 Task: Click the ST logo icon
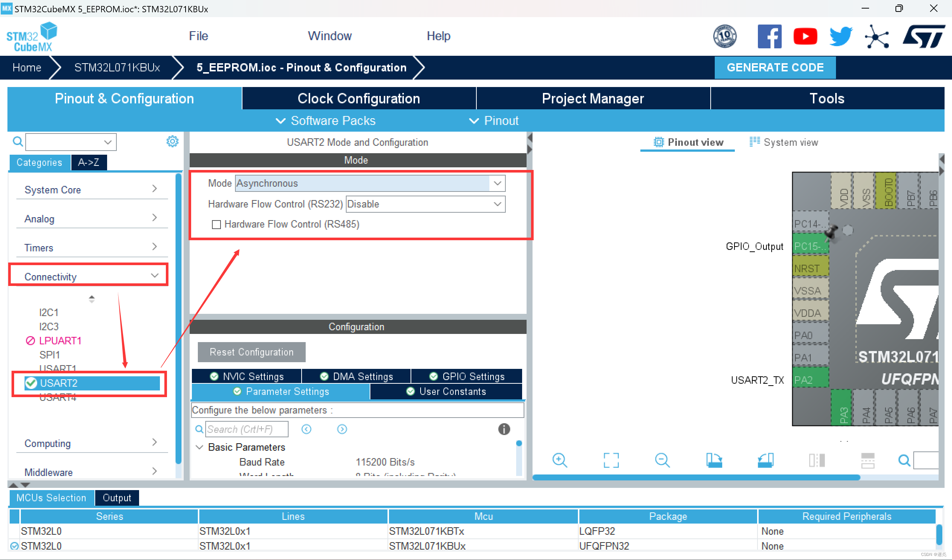coord(923,36)
